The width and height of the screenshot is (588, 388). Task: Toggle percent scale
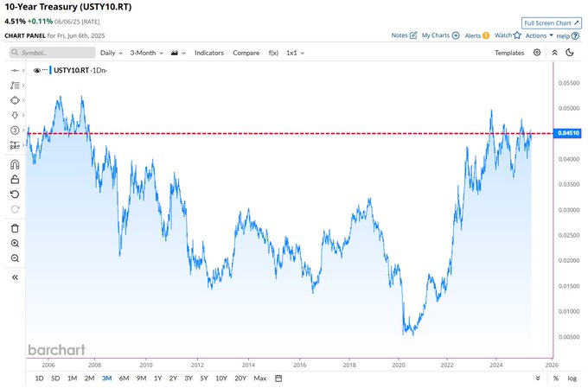click(x=556, y=378)
